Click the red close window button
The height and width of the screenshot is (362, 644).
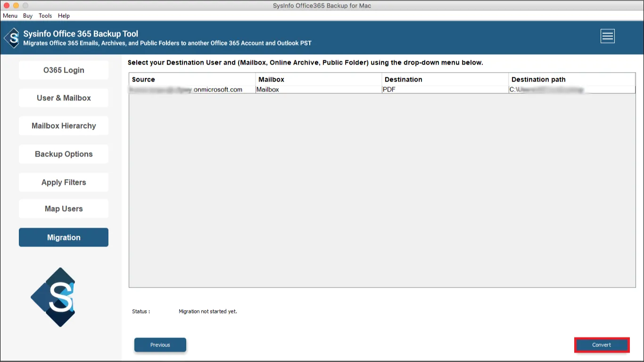[x=7, y=6]
